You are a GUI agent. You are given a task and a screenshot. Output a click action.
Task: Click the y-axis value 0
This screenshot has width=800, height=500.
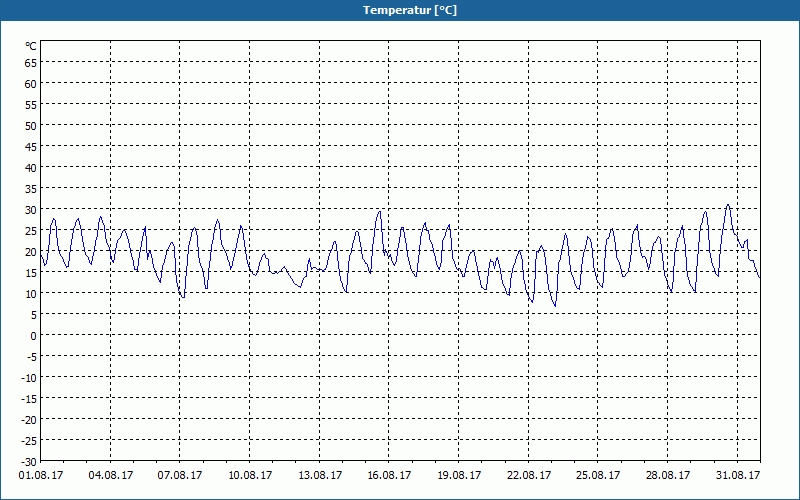34,336
